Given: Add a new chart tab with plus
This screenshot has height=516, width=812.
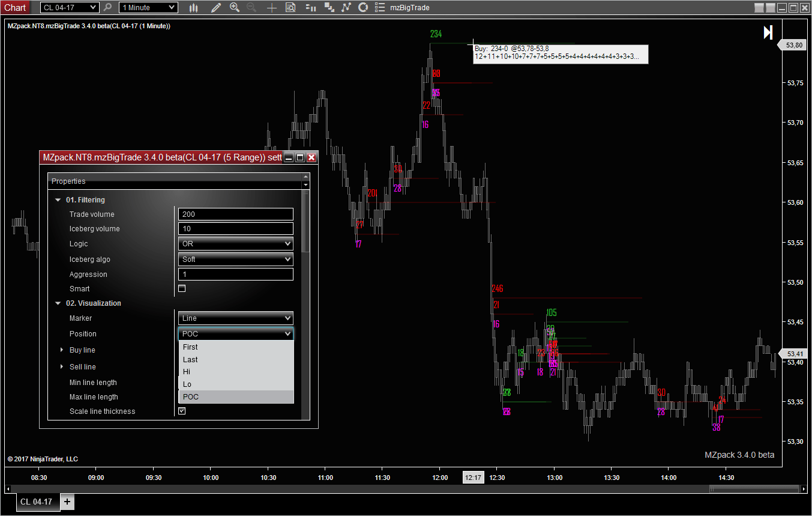Looking at the screenshot, I should (x=67, y=502).
